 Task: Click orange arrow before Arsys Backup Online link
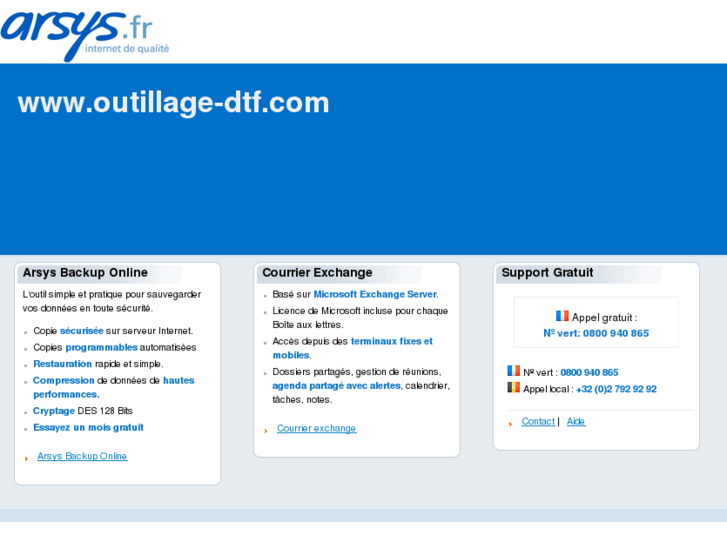pos(26,459)
